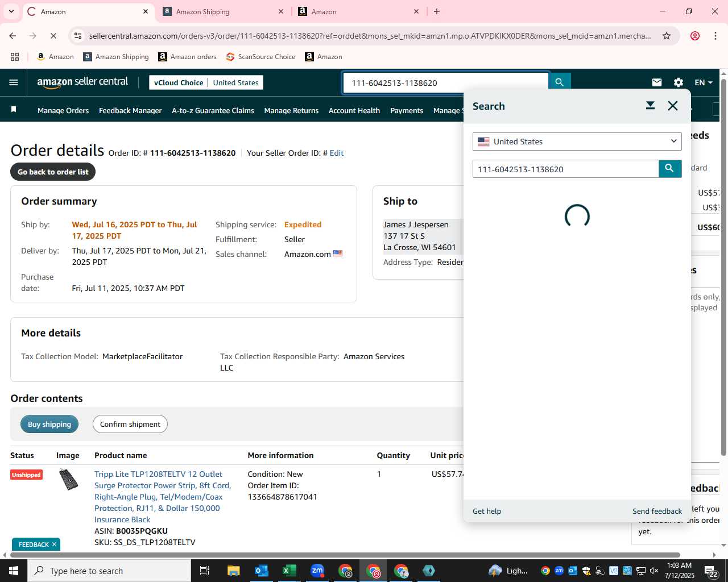Click the Search panel order ID field
The image size is (728, 582).
566,169
